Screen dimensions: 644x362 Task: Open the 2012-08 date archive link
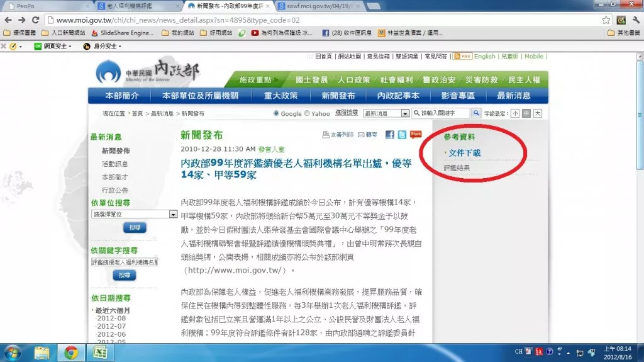(x=111, y=318)
